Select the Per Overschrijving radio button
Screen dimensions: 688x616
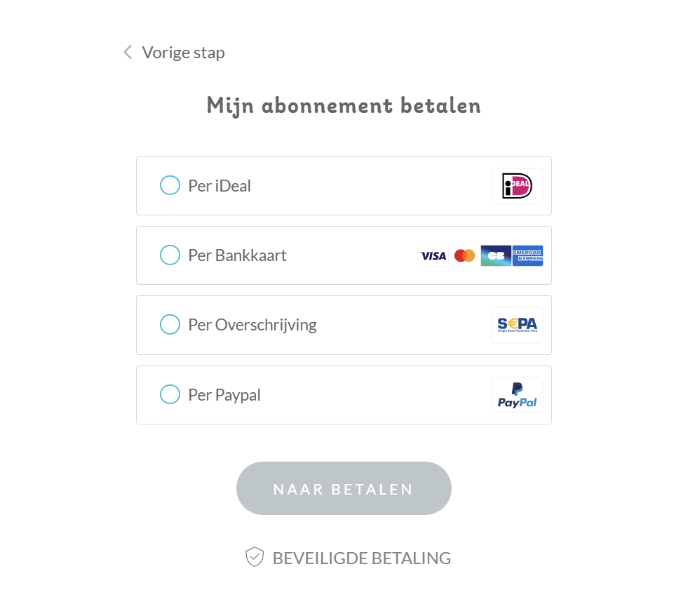point(170,324)
